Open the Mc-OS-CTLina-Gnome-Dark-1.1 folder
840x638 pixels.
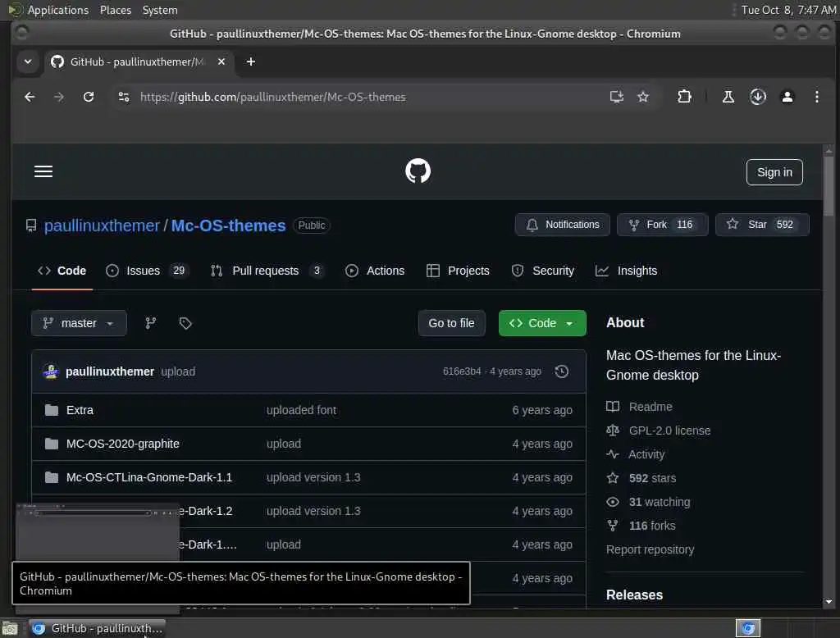tap(149, 477)
